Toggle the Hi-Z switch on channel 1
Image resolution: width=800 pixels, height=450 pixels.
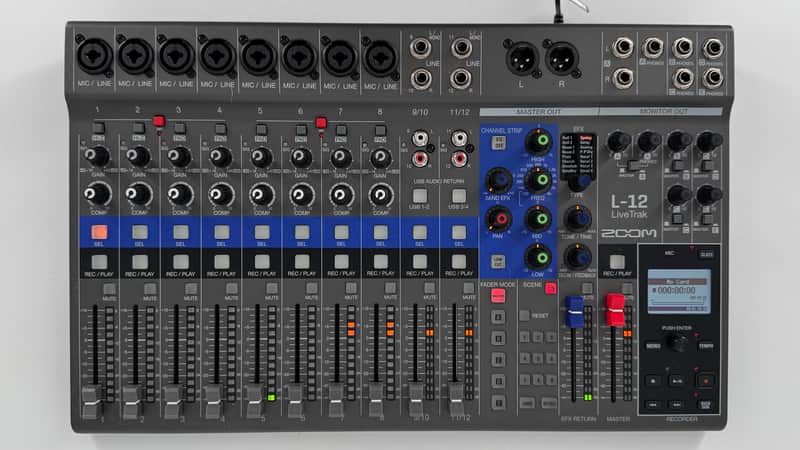point(98,128)
